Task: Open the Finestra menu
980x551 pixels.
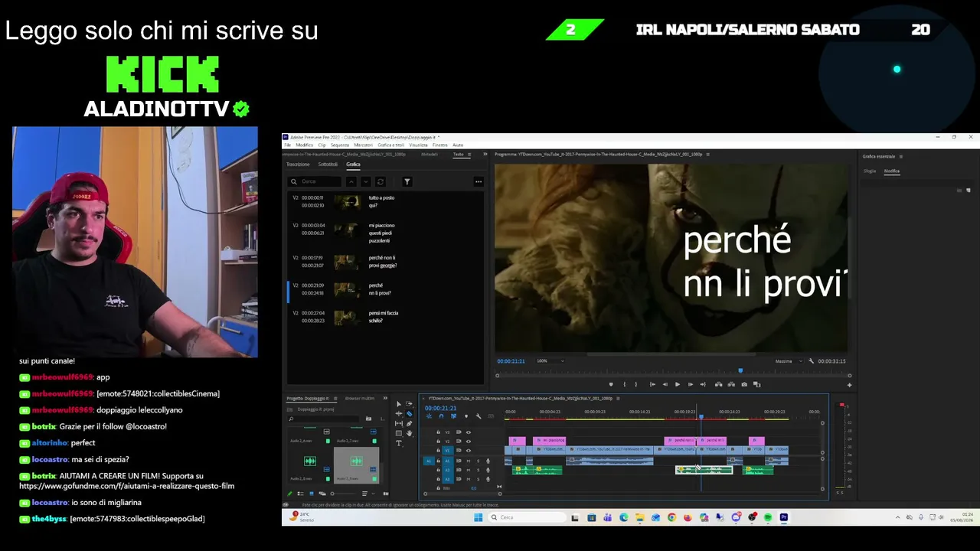Action: (440, 145)
